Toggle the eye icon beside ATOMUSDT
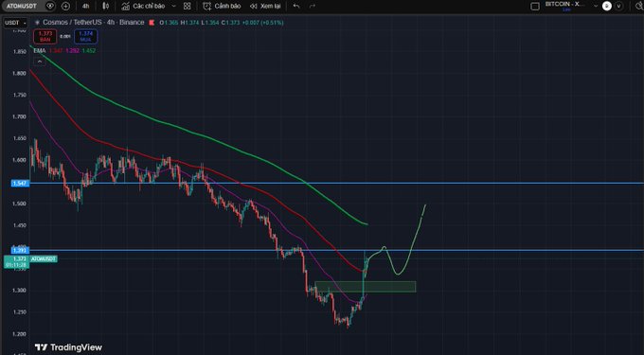The height and width of the screenshot is (355, 644). (x=50, y=7)
